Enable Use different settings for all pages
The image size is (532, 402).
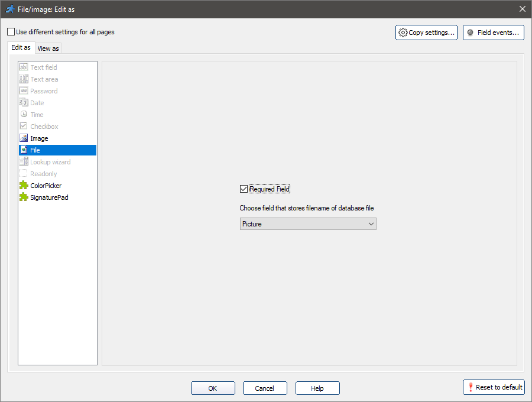tap(11, 32)
